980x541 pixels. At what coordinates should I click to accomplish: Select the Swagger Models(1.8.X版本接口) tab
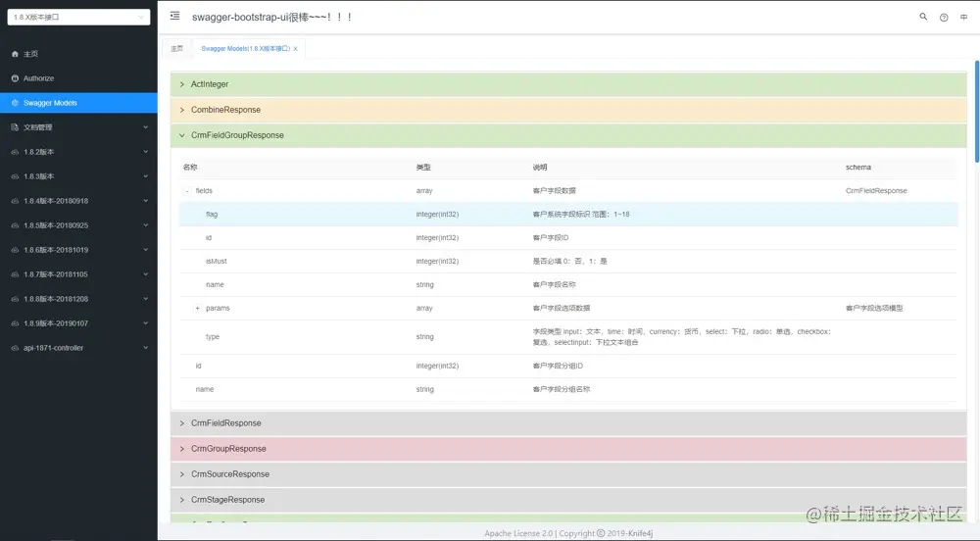point(246,49)
